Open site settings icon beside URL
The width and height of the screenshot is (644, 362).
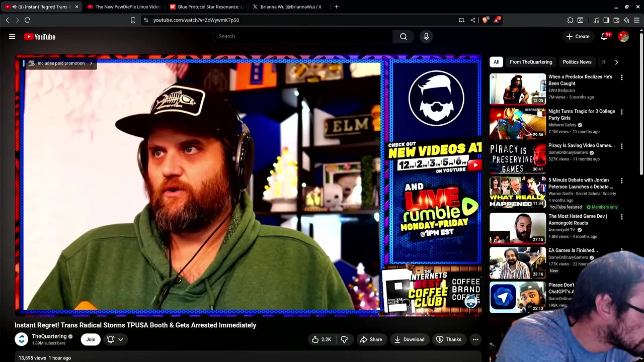146,20
